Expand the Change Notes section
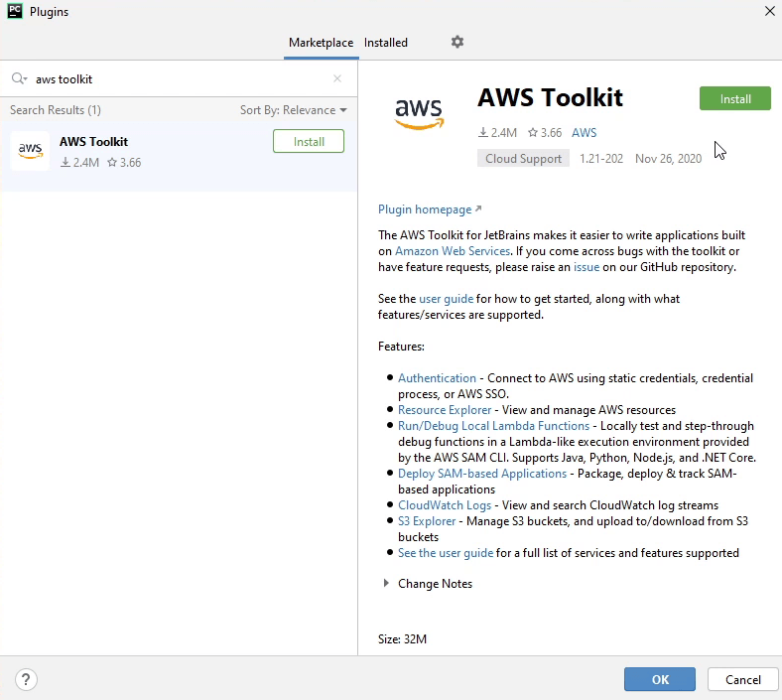The width and height of the screenshot is (782, 700). (x=386, y=584)
